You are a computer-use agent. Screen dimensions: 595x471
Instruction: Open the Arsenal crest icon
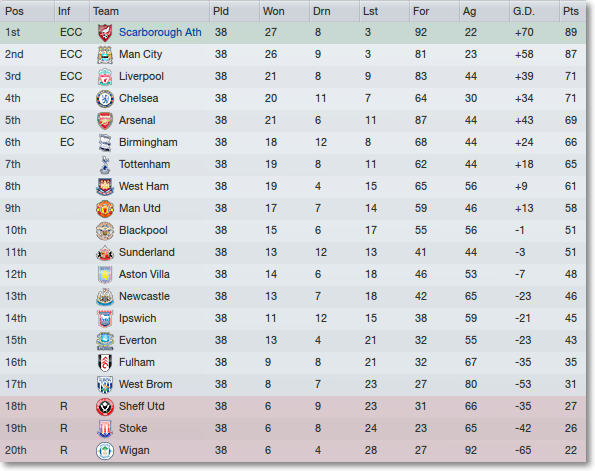tap(105, 121)
